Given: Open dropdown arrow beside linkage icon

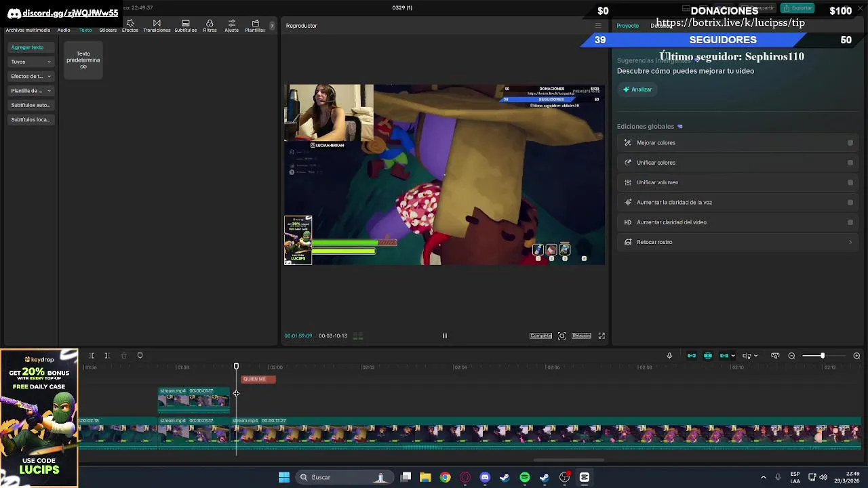Looking at the screenshot, I should [733, 356].
